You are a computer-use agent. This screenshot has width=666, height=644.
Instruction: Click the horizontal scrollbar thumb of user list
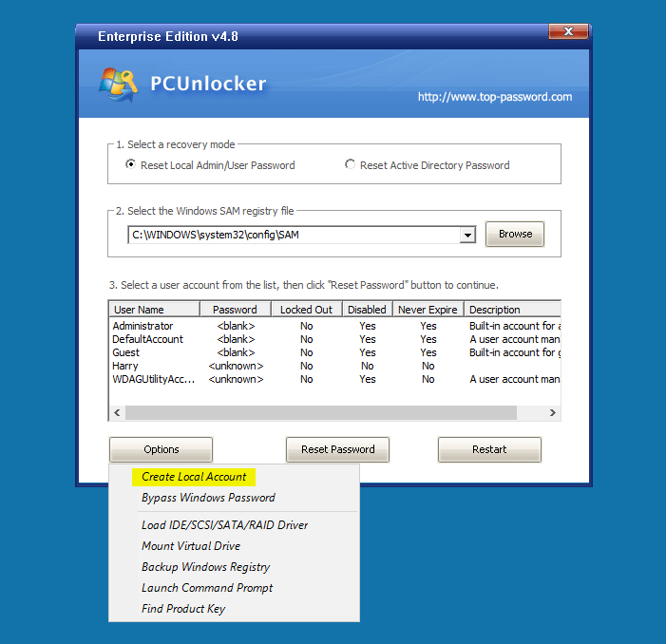pos(321,412)
